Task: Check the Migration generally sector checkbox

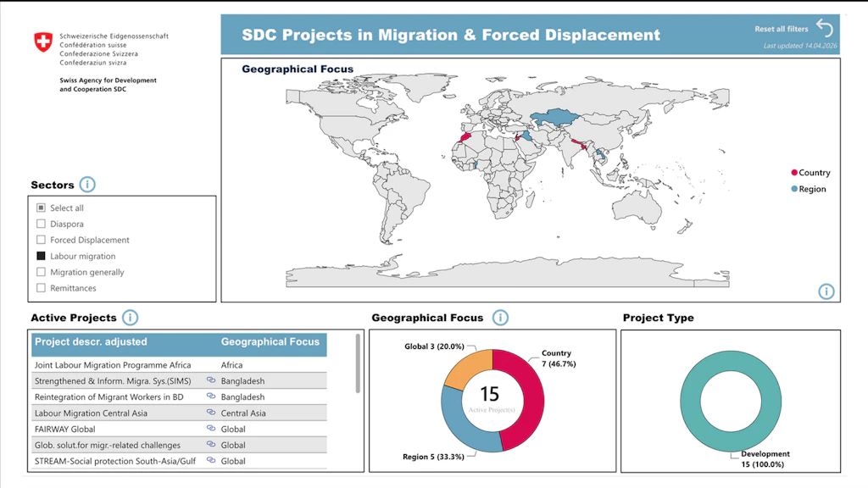Action: [x=41, y=272]
